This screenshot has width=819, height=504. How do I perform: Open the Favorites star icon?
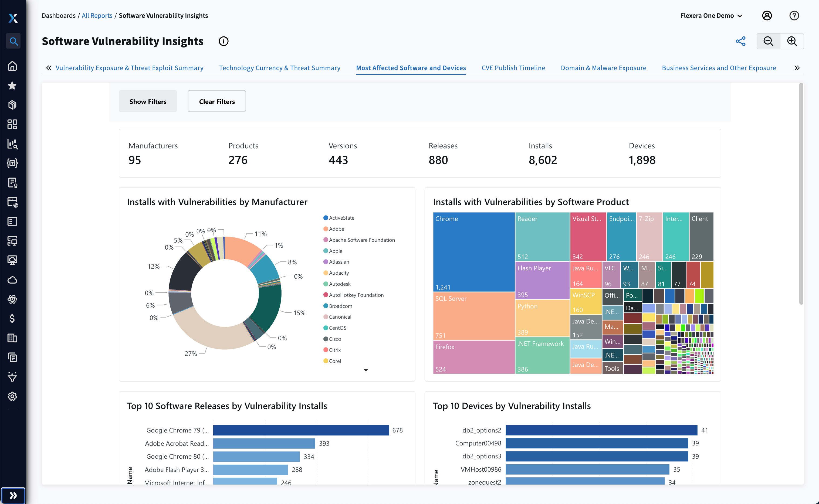pos(12,86)
